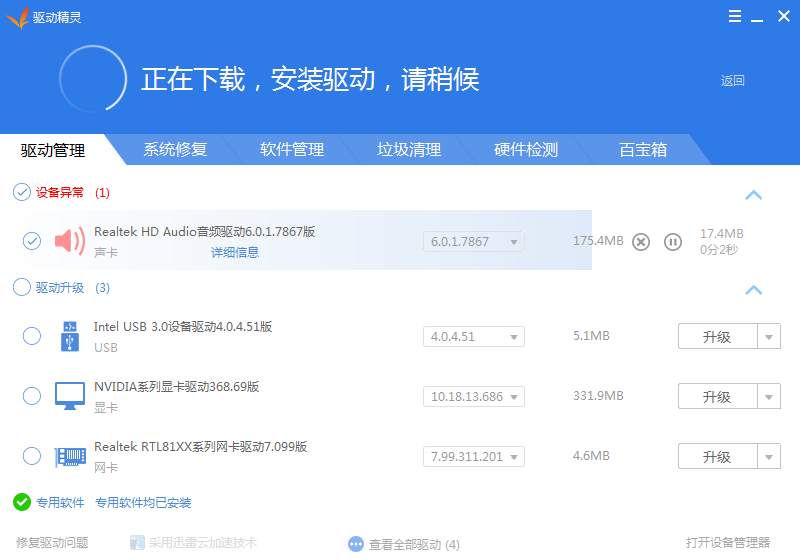Open the hamburger main menu icon
Viewport: 800px width, 560px height.
pyautogui.click(x=735, y=16)
